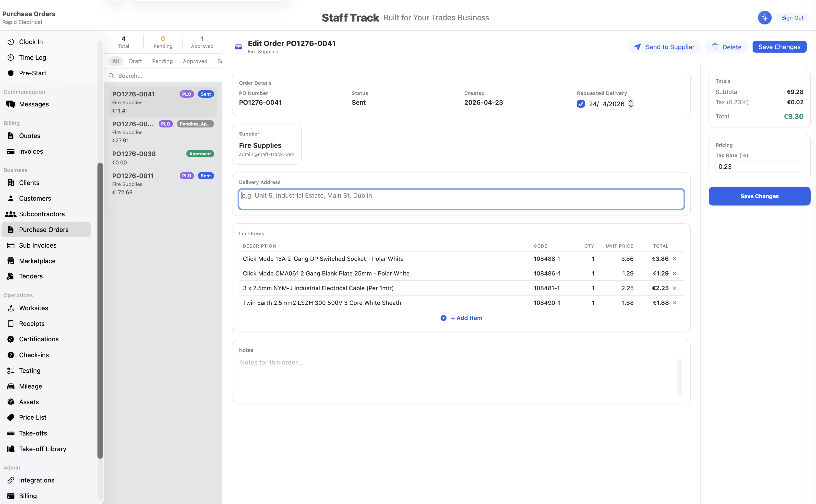Sign Out of Staff Track
The height and width of the screenshot is (504, 816).
pyautogui.click(x=792, y=18)
